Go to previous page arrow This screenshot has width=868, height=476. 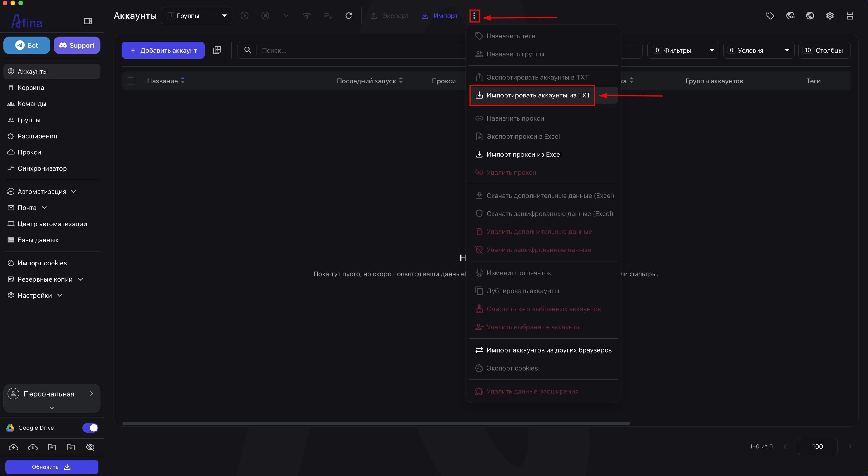pos(785,446)
